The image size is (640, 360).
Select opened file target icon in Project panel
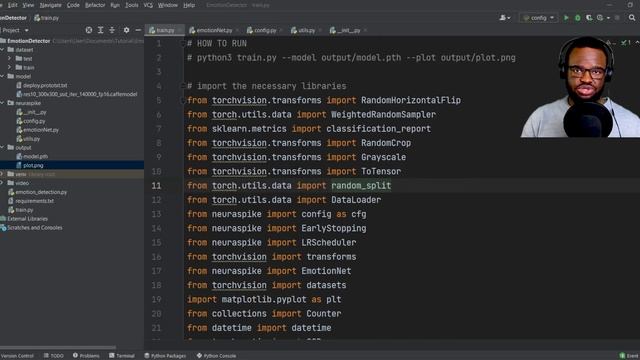point(89,30)
